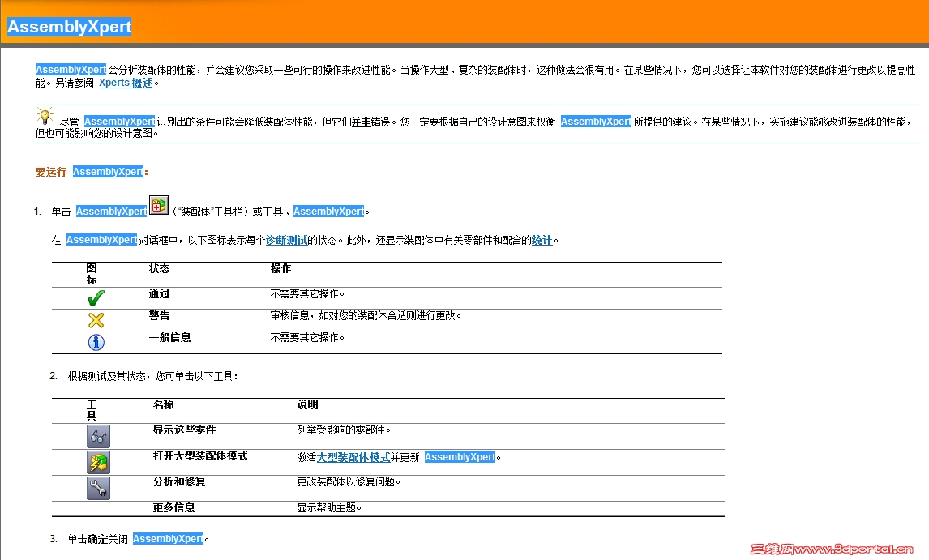Click the 名称 column header

pos(164,404)
